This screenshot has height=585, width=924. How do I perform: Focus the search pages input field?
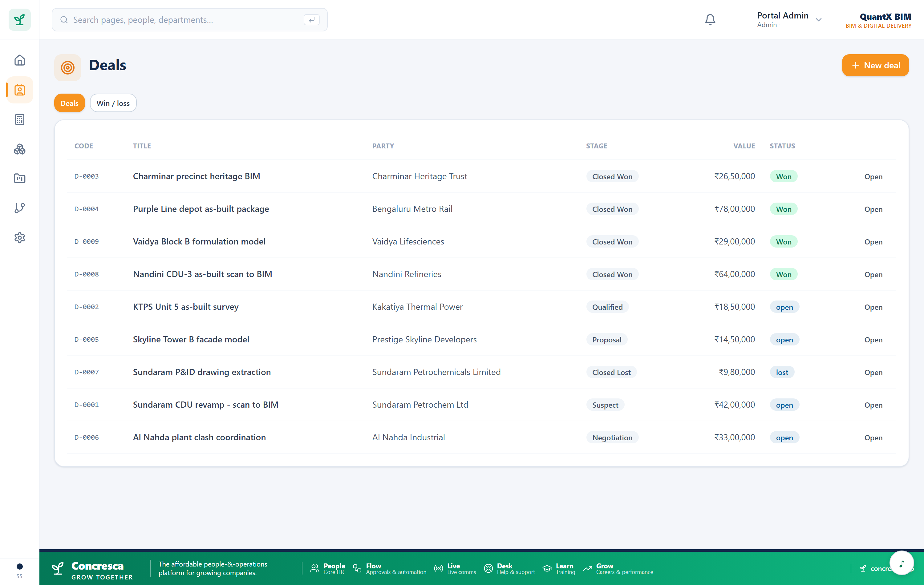coord(189,20)
